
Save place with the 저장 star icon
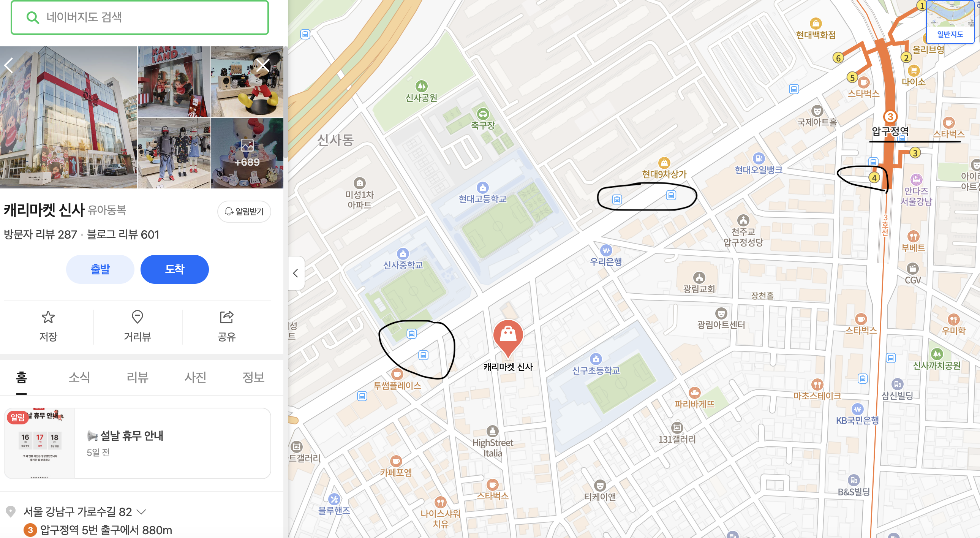point(48,317)
